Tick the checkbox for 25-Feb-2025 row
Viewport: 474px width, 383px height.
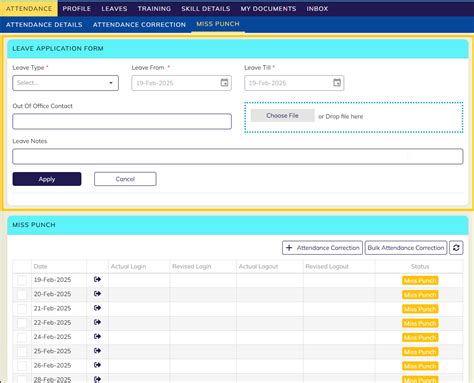(x=22, y=352)
